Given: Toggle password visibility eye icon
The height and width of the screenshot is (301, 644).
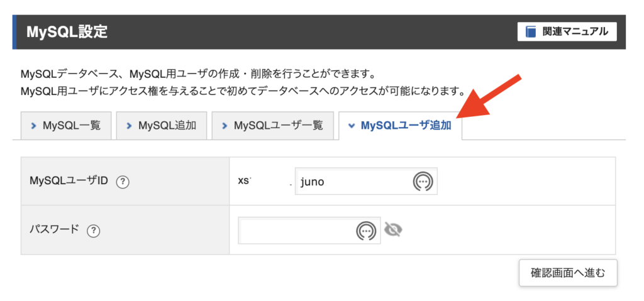Looking at the screenshot, I should [x=393, y=229].
